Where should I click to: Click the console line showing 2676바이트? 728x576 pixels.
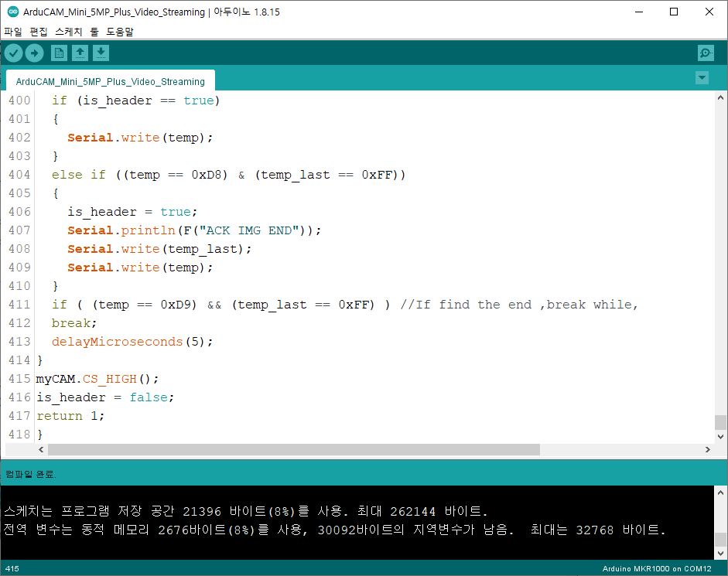point(334,530)
